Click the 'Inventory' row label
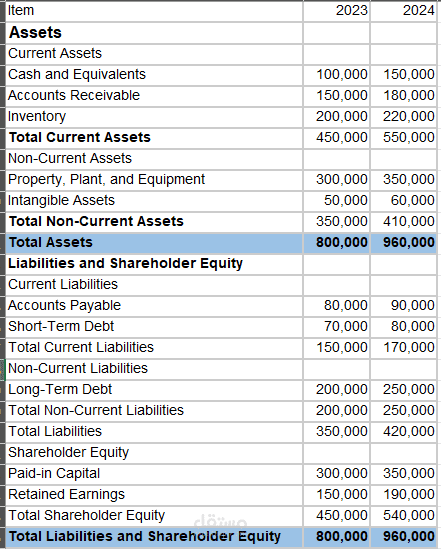 [154, 117]
